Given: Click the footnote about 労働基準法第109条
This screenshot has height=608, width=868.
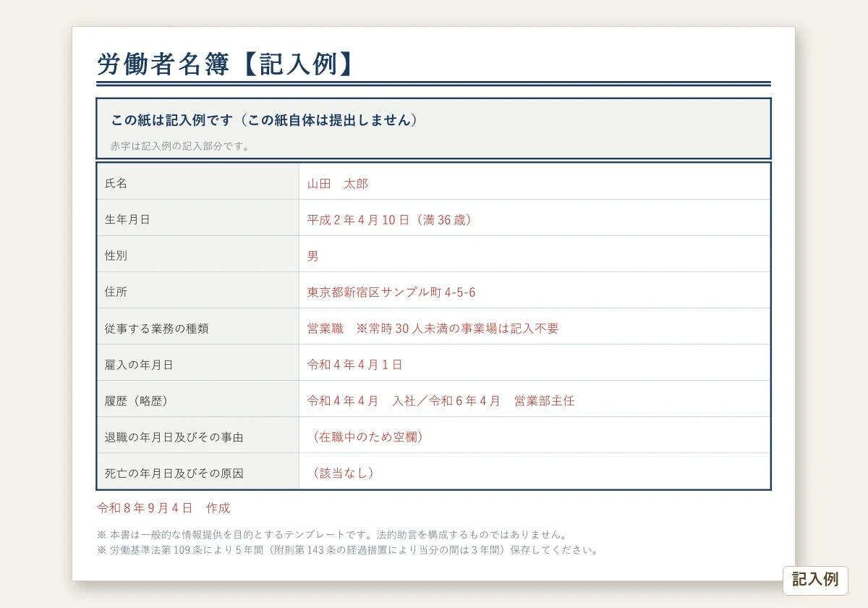Looking at the screenshot, I should (x=349, y=550).
